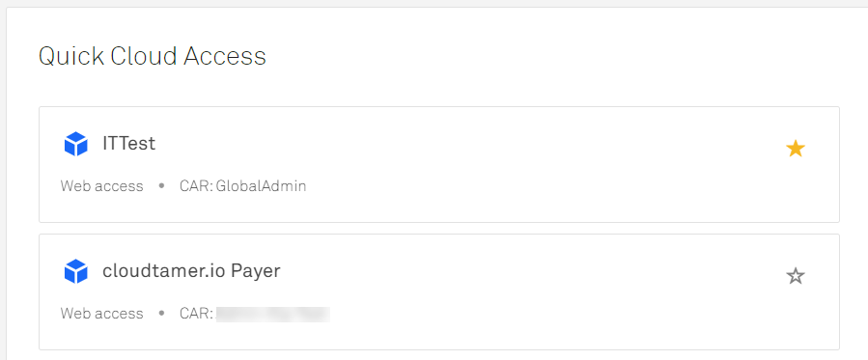Click the grey strip above the Quick Cloud Access panel
Screen dimensions: 868x360
point(434,3)
